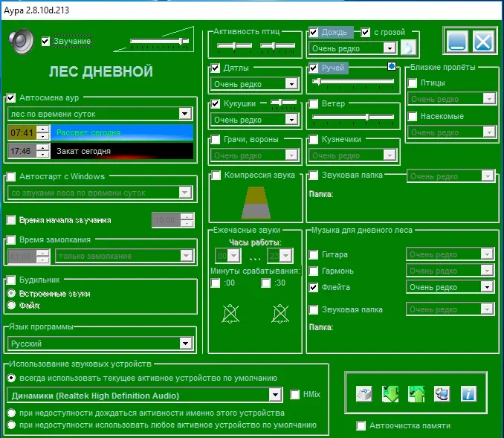
Task: Expand the 'лес по времени суток' dropdown
Action: click(185, 114)
